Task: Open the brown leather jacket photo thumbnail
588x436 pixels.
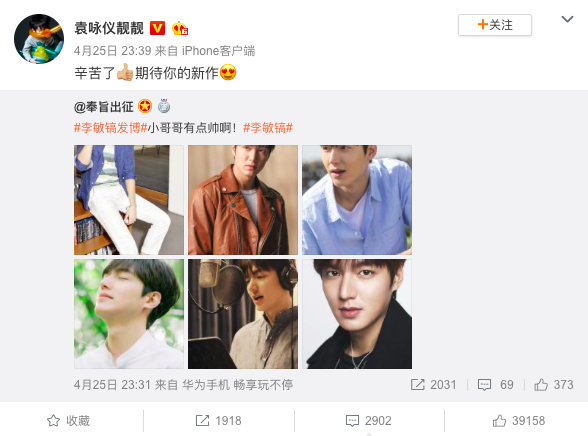Action: tap(243, 200)
